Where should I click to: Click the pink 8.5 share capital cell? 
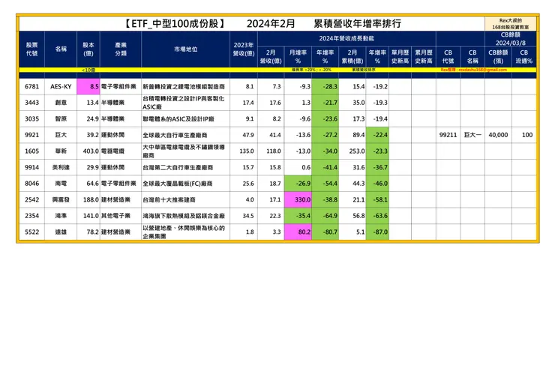click(x=88, y=87)
